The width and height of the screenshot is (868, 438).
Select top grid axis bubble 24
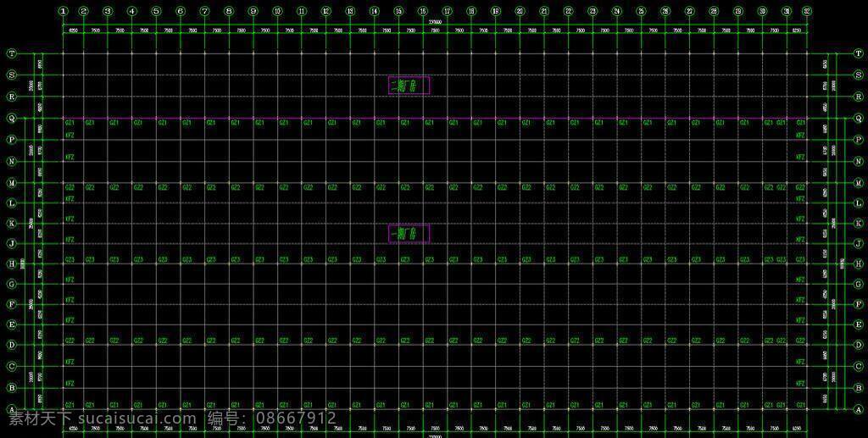point(616,10)
